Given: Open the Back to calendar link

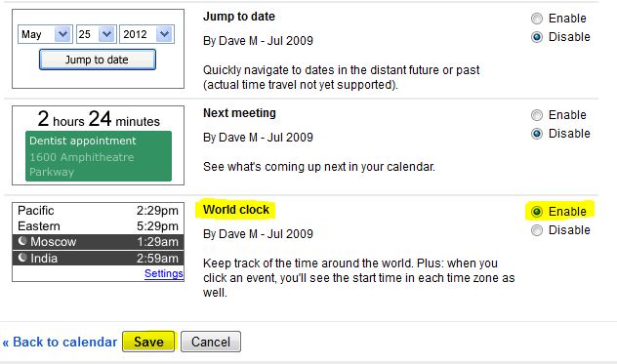Looking at the screenshot, I should [60, 342].
